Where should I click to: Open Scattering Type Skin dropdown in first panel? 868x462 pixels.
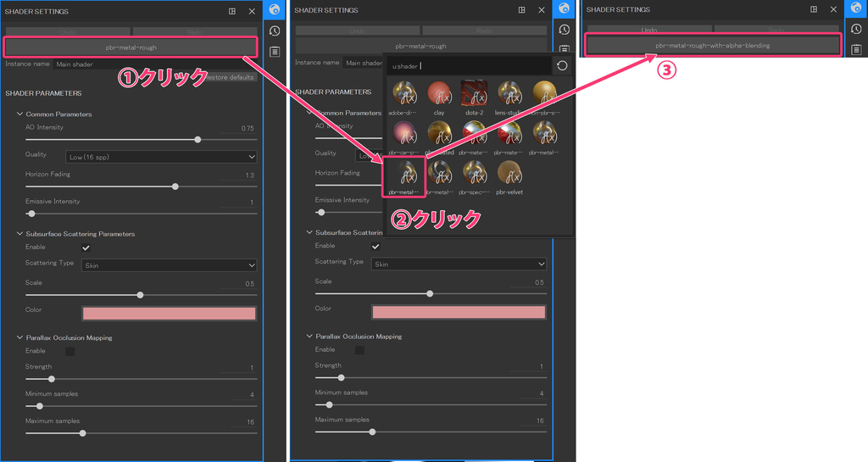(169, 265)
